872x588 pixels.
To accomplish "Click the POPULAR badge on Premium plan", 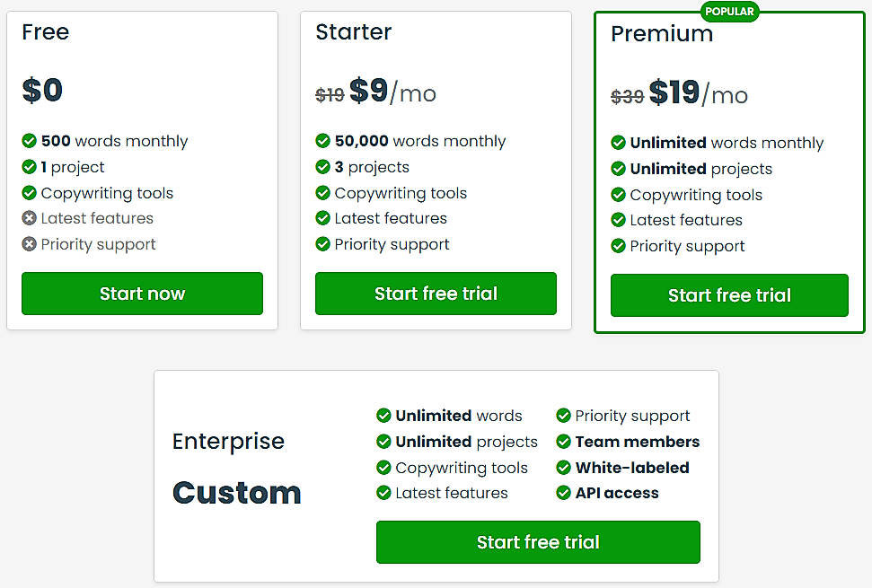I will click(730, 12).
